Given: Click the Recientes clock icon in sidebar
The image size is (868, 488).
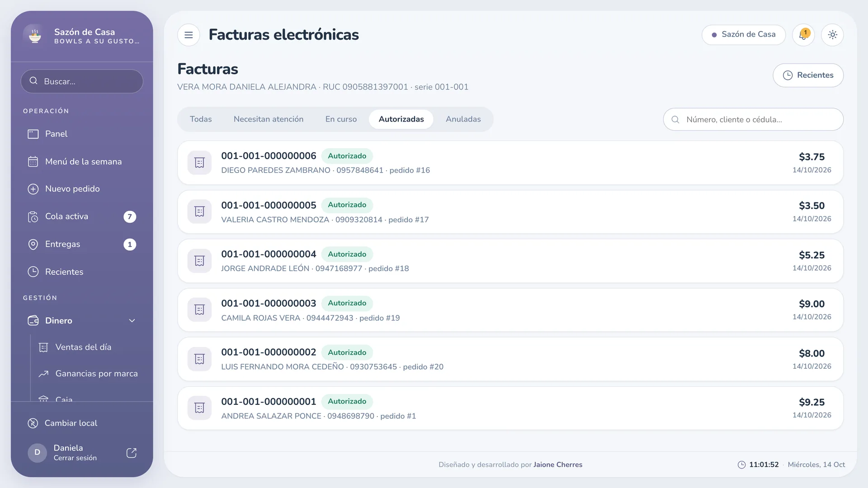Looking at the screenshot, I should 33,272.
